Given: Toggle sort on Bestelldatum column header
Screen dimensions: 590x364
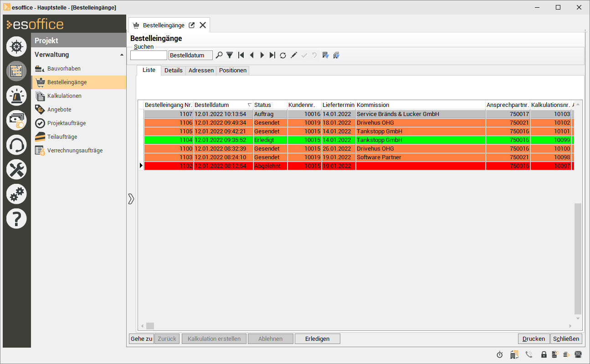Looking at the screenshot, I should tap(223, 105).
